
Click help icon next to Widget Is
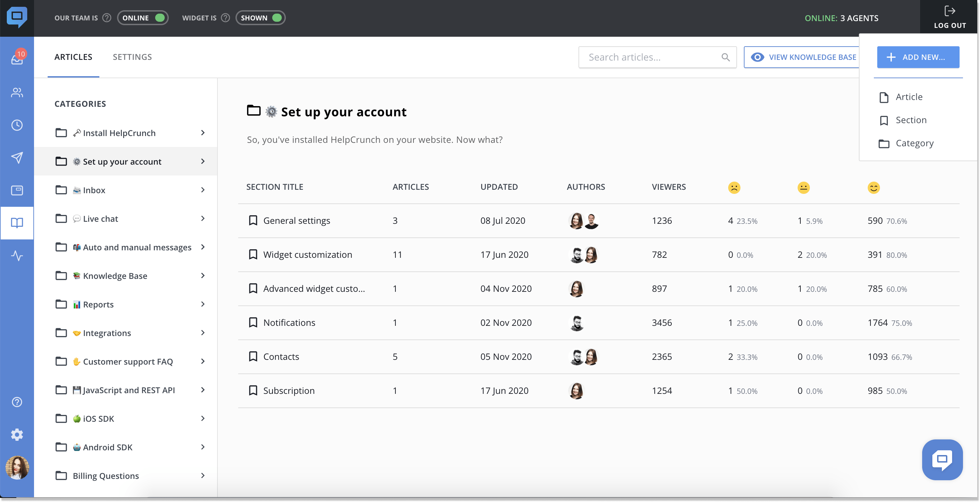(x=226, y=18)
